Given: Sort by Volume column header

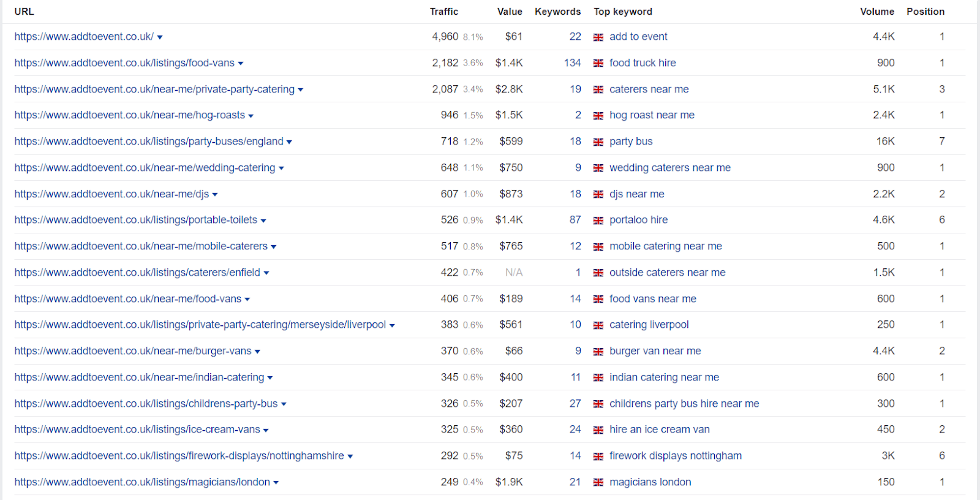Looking at the screenshot, I should tap(877, 12).
